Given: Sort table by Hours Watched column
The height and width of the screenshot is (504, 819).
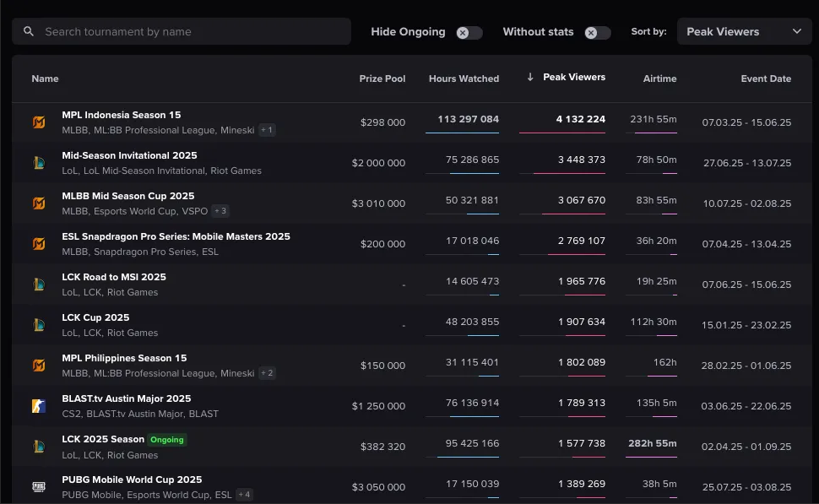Looking at the screenshot, I should 464,79.
